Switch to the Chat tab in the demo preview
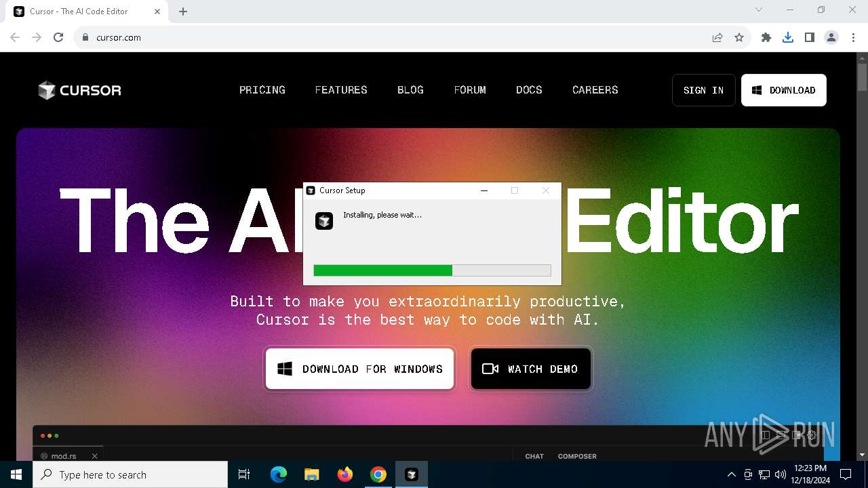The height and width of the screenshot is (488, 868). [x=534, y=456]
